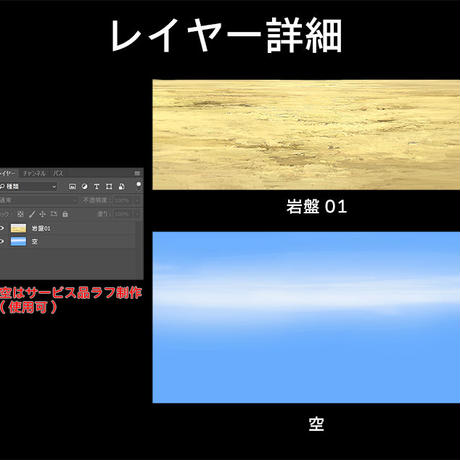
Task: Open the layers panel hamburger menu
Action: click(137, 173)
